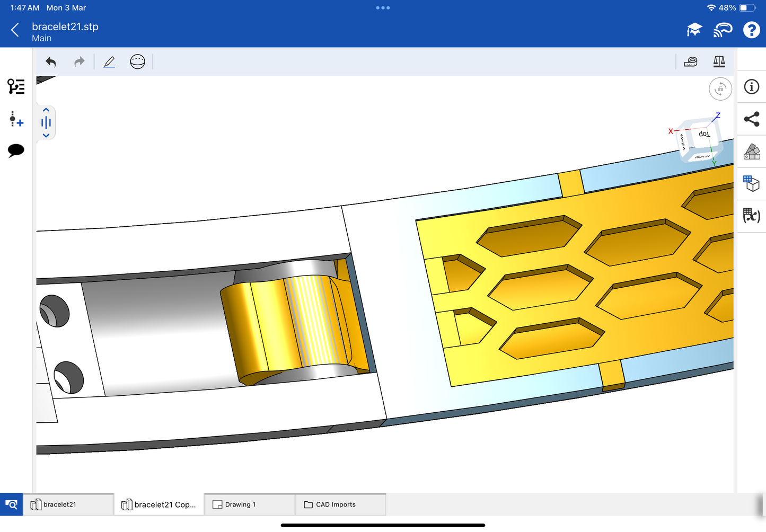Toggle the feature list panel
The image size is (766, 532).
click(x=16, y=86)
